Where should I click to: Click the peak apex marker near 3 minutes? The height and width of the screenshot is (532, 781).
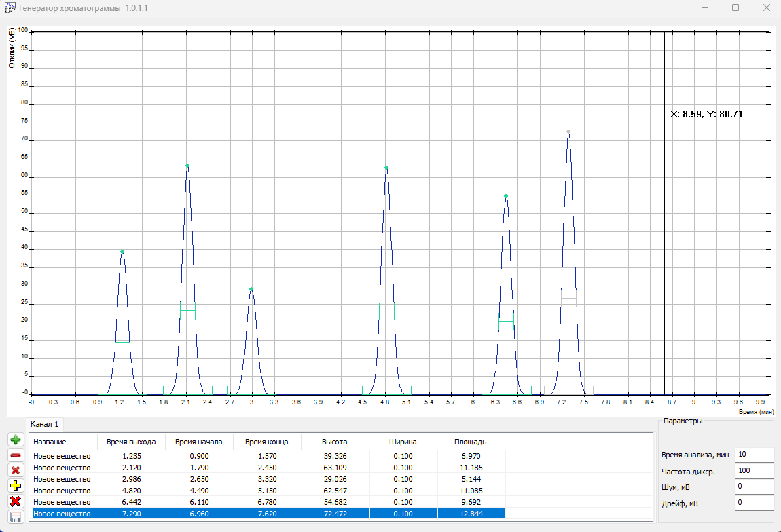(x=251, y=289)
